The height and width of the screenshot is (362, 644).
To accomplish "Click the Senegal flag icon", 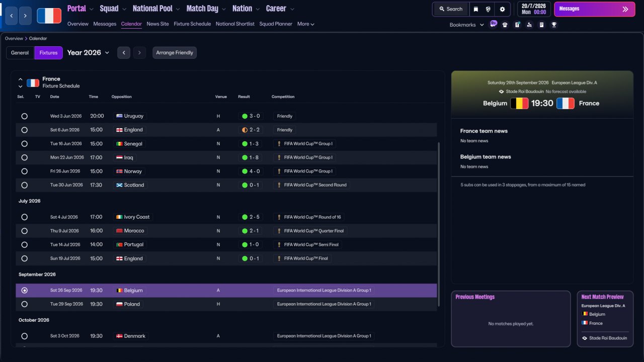I will 119,144.
